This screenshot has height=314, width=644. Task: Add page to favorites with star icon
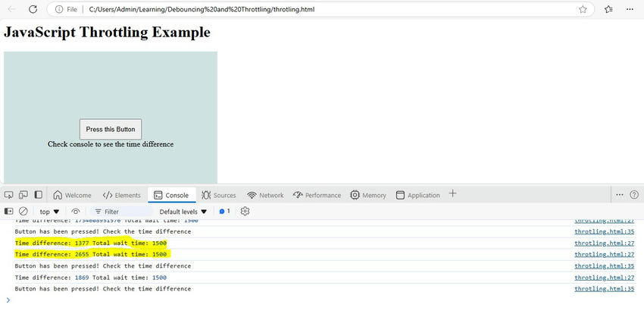coord(583,9)
